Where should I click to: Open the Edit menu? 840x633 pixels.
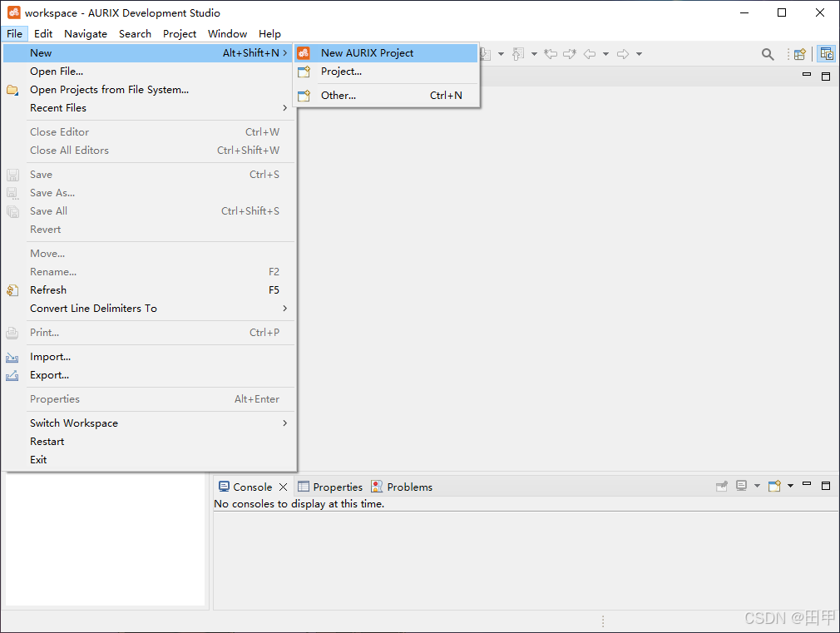click(43, 34)
